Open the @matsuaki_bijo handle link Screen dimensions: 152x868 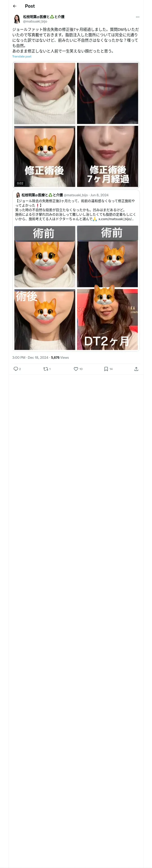coord(35,21)
